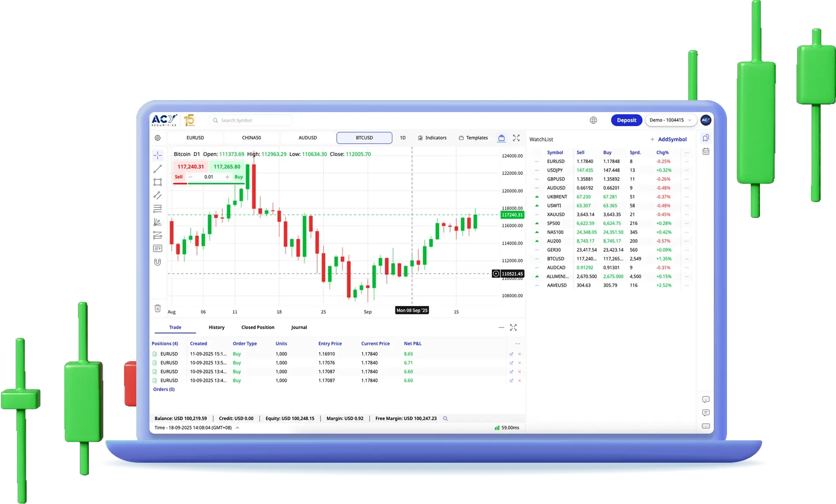Select the trend line drawing tool
The width and height of the screenshot is (836, 504).
point(157,168)
